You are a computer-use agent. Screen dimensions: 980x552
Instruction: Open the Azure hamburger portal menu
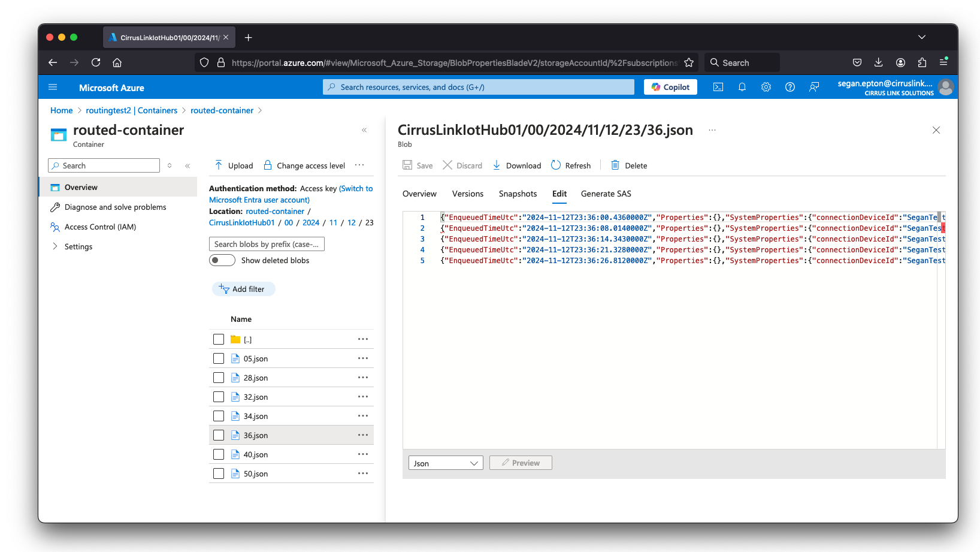pos(53,88)
